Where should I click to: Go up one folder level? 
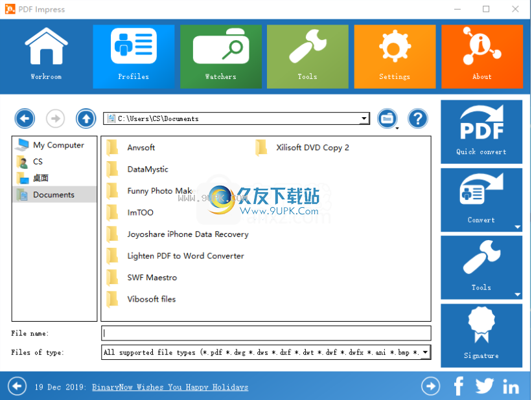[86, 118]
